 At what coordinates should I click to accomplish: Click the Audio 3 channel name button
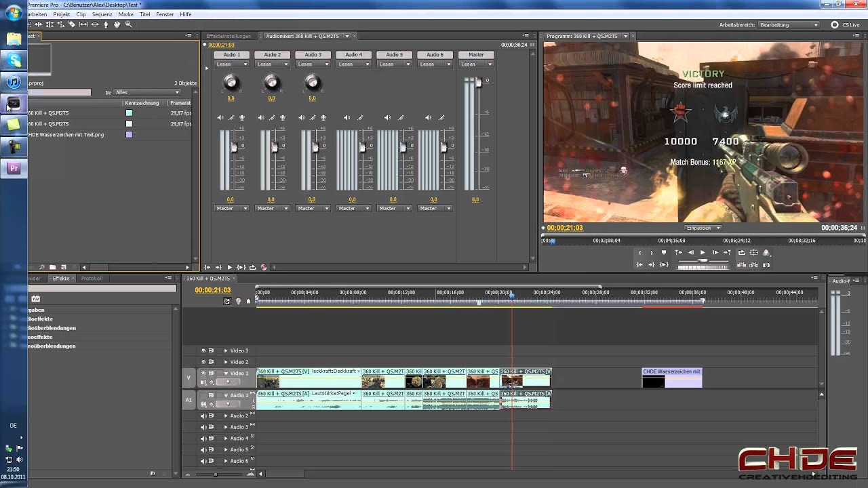click(313, 55)
